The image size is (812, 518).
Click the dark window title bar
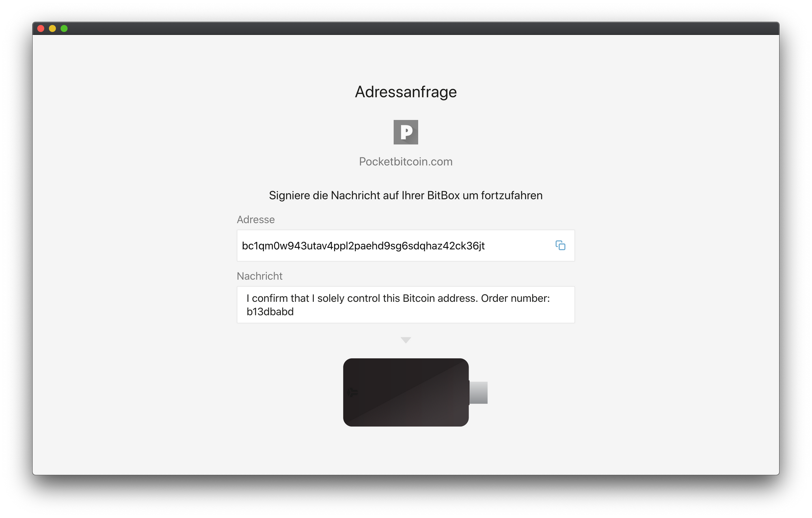[x=406, y=28]
